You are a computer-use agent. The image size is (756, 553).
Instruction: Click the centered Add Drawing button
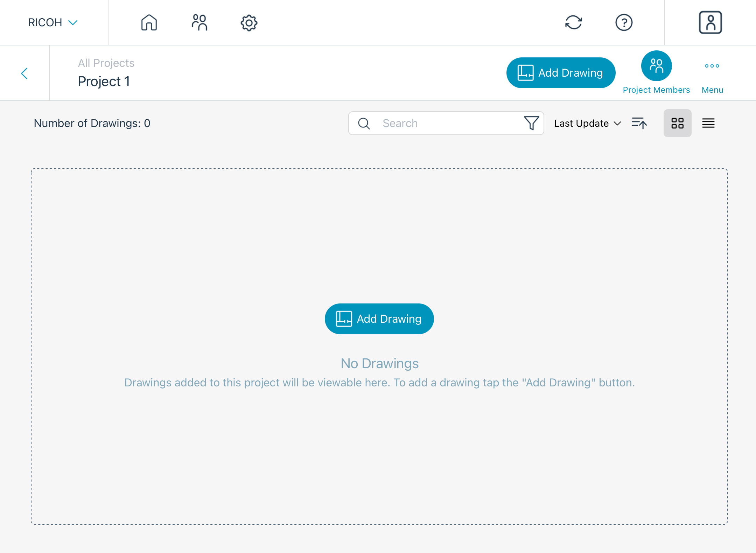379,319
